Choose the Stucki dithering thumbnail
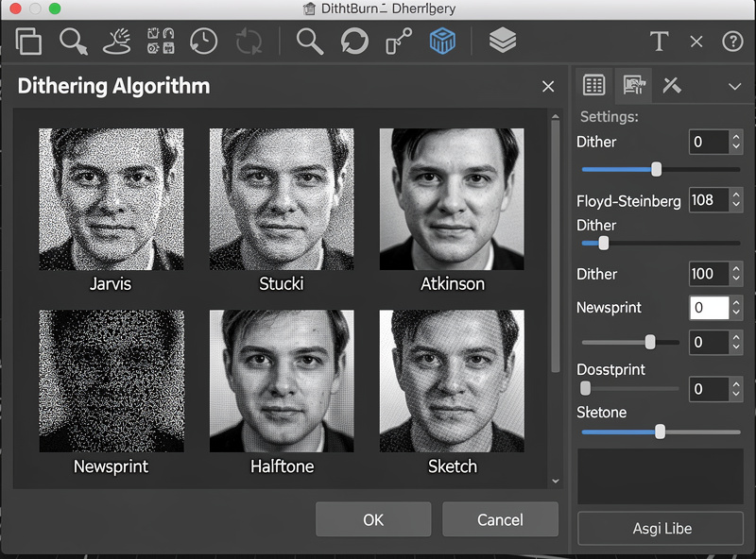Viewport: 756px width, 559px height. tap(282, 199)
